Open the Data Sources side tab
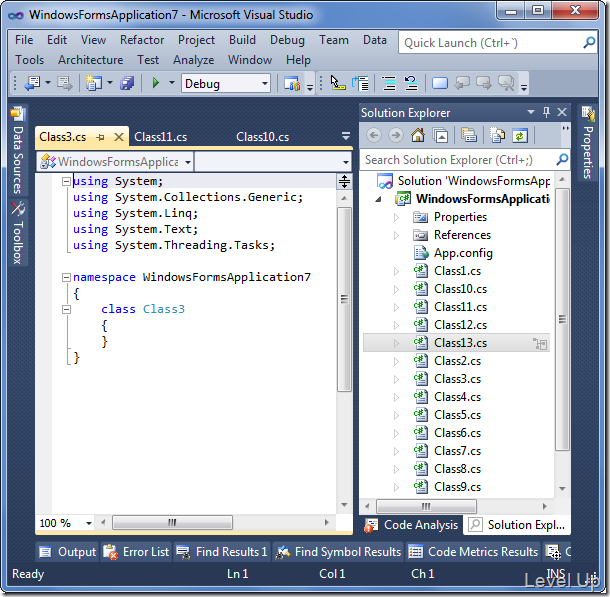The width and height of the screenshot is (610, 597). (x=18, y=150)
